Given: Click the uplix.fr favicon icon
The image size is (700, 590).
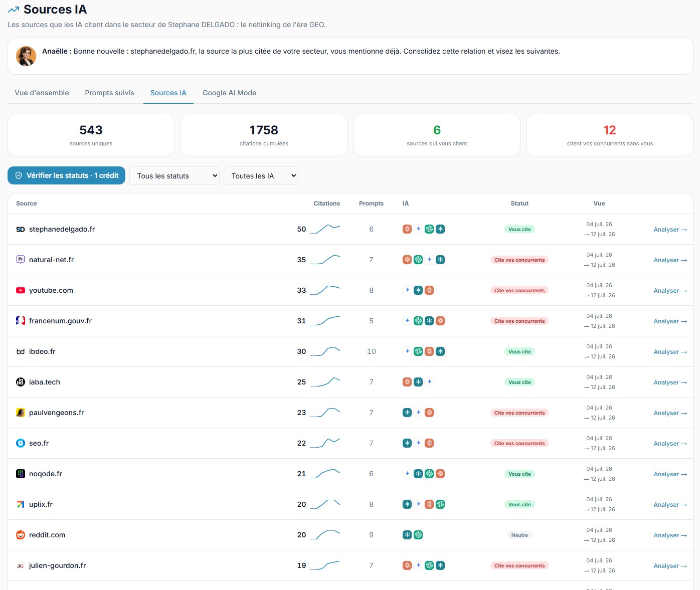Looking at the screenshot, I should click(x=21, y=504).
